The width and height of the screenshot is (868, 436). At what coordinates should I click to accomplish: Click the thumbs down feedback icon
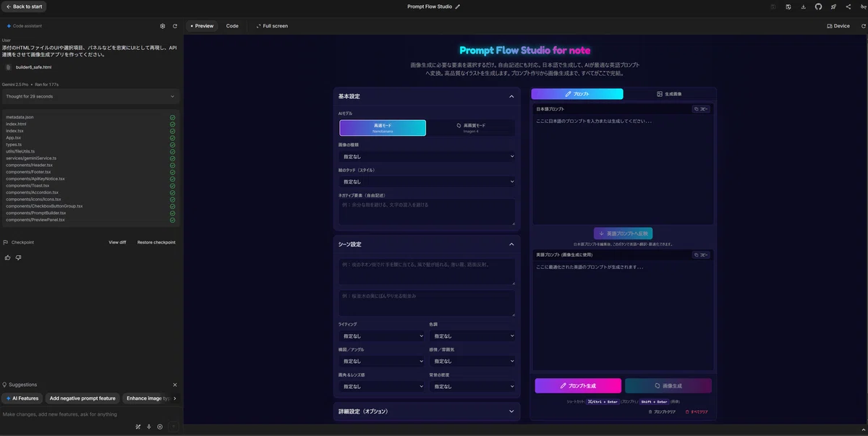click(18, 257)
